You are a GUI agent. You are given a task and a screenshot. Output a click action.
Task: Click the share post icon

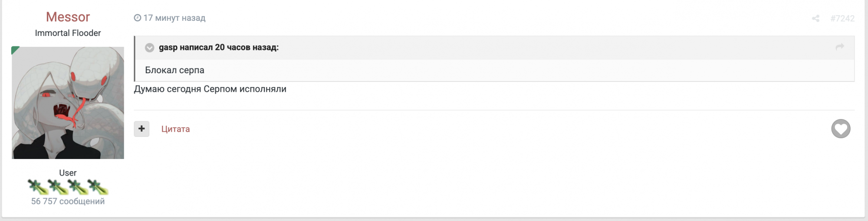tap(815, 18)
